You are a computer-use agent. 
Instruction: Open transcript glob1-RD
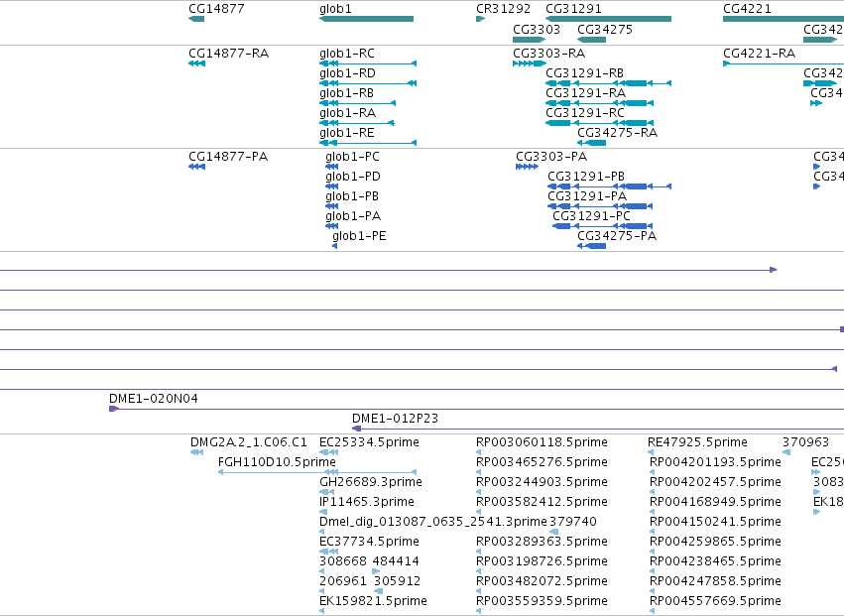point(348,73)
